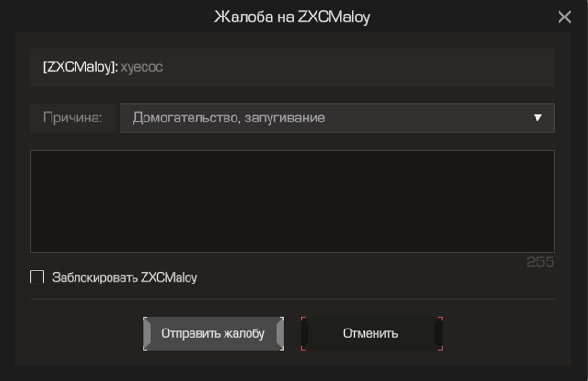Click the Отменить button

[371, 333]
